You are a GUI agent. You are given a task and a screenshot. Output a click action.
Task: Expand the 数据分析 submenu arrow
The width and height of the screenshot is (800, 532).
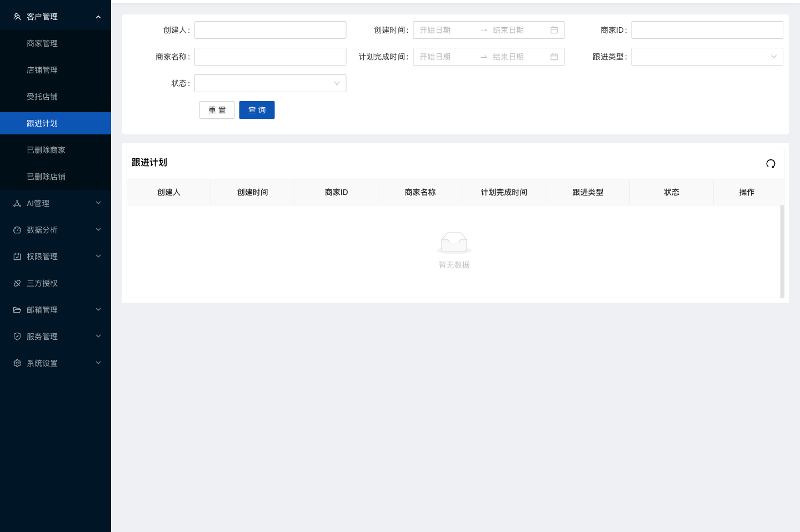coord(98,229)
